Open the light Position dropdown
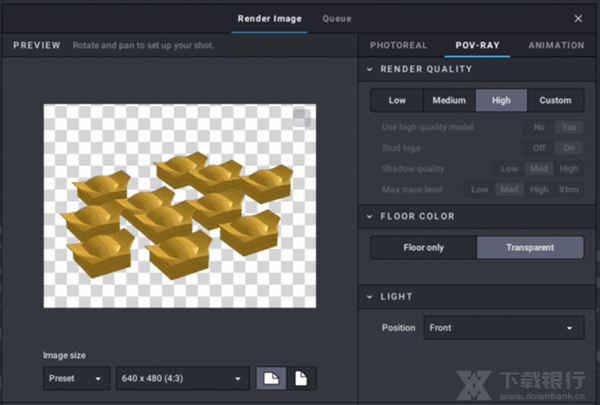 coord(503,328)
